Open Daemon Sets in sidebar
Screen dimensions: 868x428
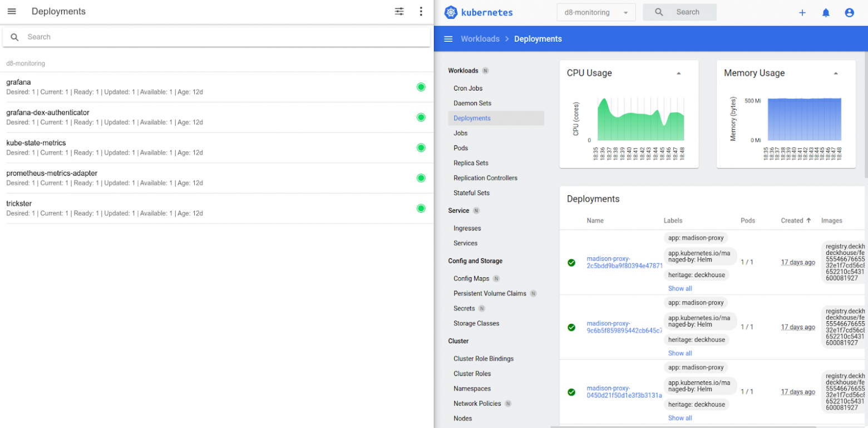click(x=472, y=103)
